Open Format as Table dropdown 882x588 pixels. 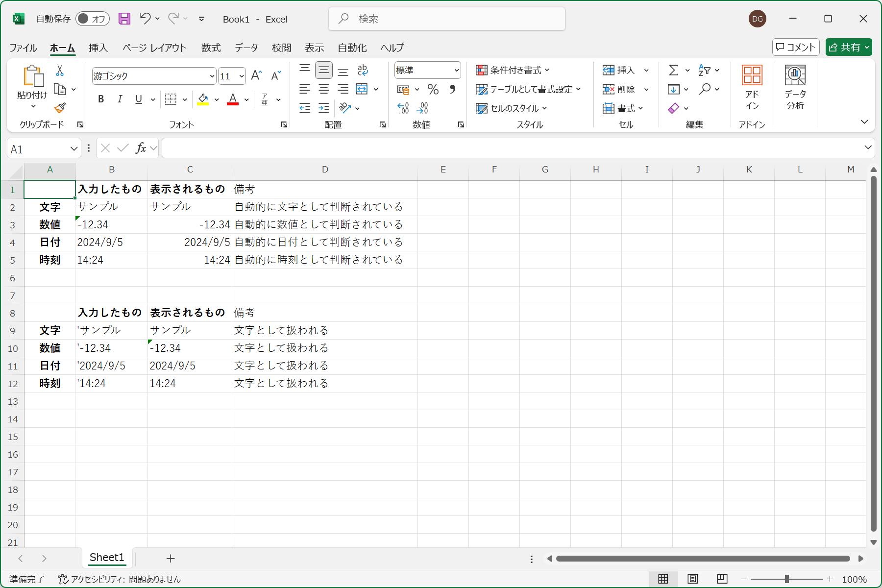[528, 89]
